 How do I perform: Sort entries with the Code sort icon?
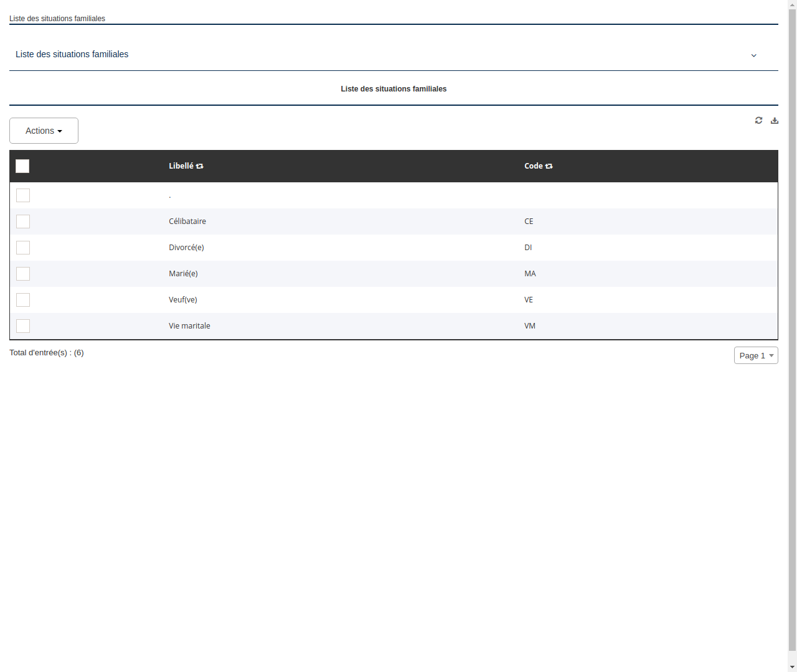(549, 166)
